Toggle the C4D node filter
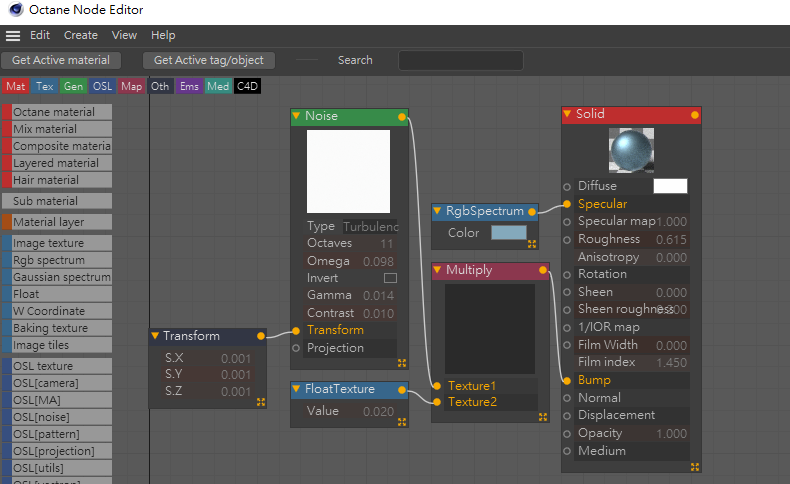Screen dimensions: 790x484 point(247,86)
